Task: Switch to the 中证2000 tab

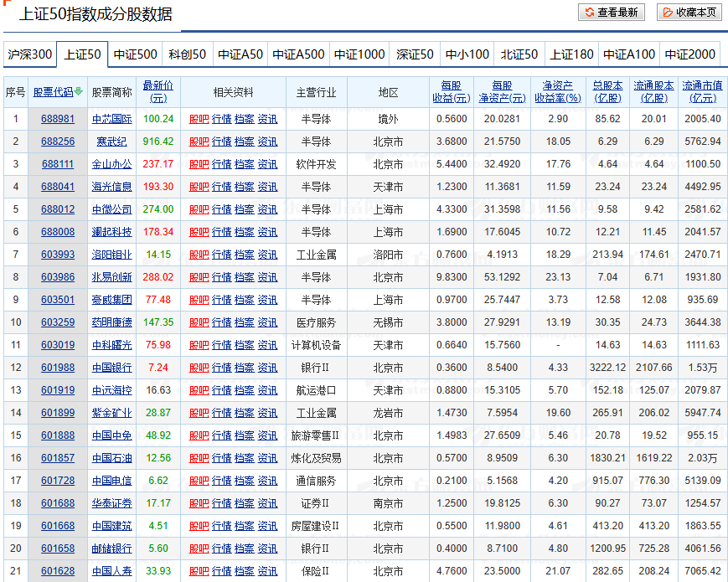Action: point(690,54)
